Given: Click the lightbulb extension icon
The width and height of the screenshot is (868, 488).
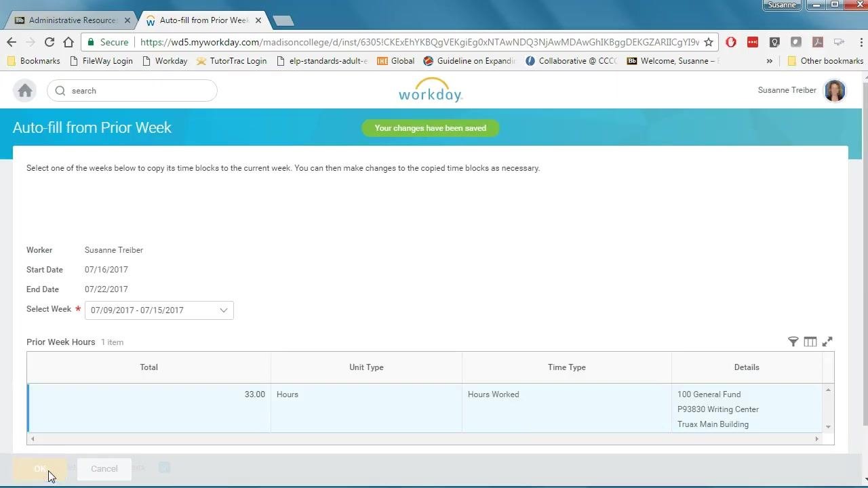Looking at the screenshot, I should tap(774, 42).
